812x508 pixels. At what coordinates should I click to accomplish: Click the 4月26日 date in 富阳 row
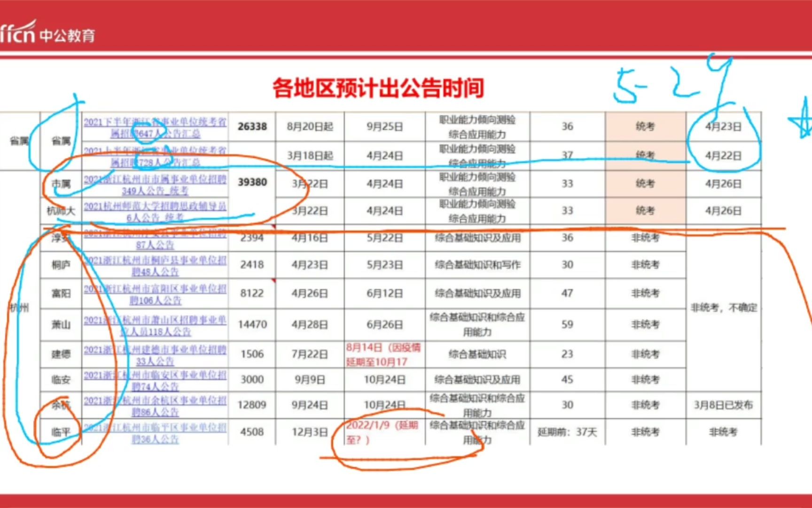click(x=310, y=294)
